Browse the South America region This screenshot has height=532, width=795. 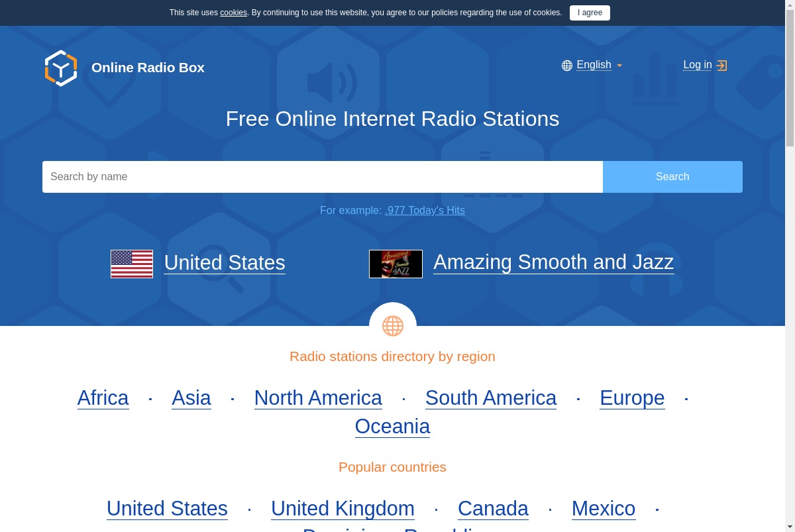(x=491, y=398)
